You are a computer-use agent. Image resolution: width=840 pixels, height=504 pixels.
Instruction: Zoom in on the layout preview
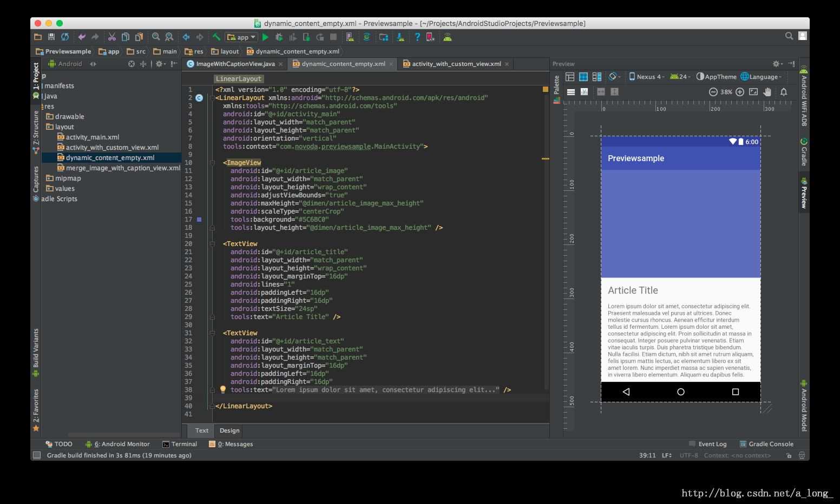(740, 92)
